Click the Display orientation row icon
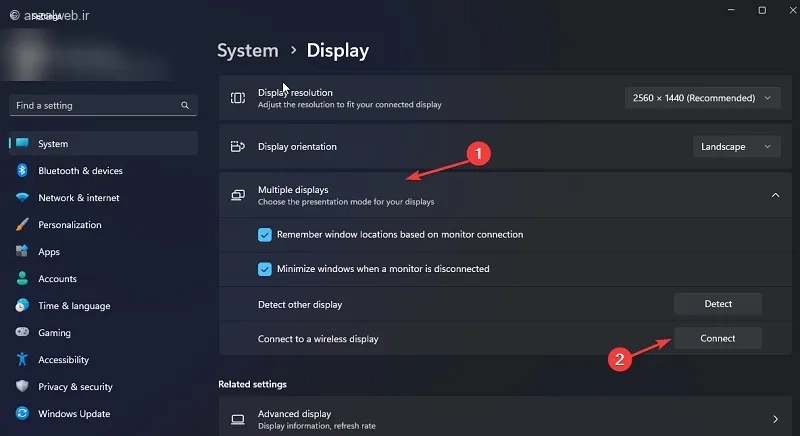This screenshot has width=800, height=436. (238, 147)
